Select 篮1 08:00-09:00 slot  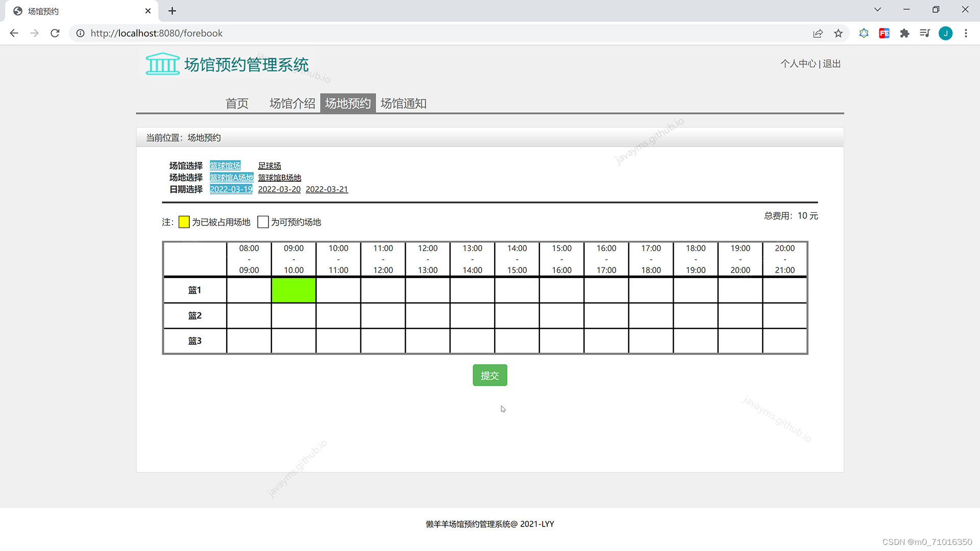249,290
